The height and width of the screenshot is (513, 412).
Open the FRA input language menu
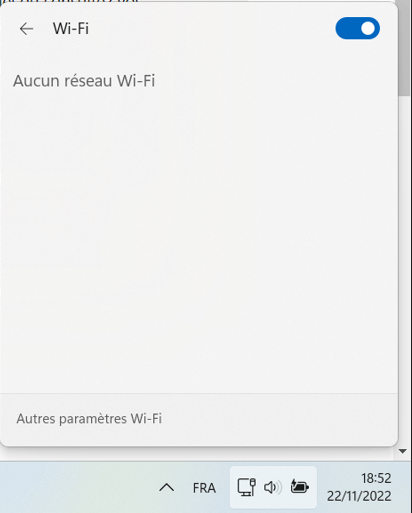click(204, 488)
